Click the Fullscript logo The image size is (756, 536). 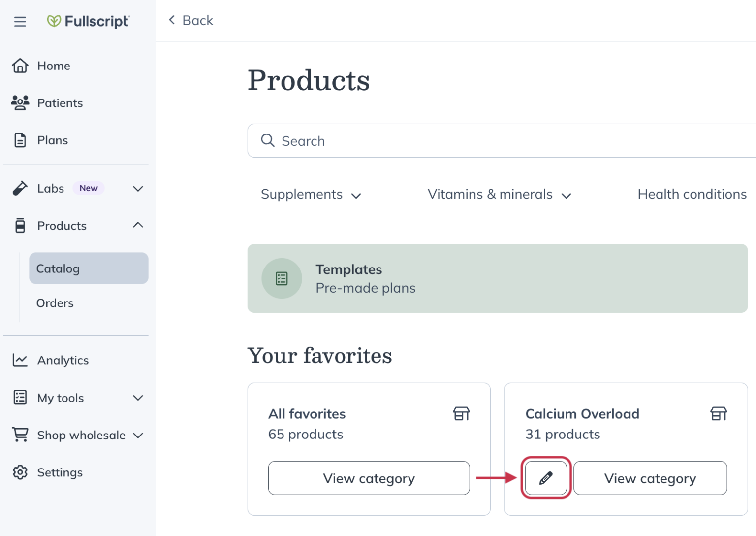click(88, 21)
